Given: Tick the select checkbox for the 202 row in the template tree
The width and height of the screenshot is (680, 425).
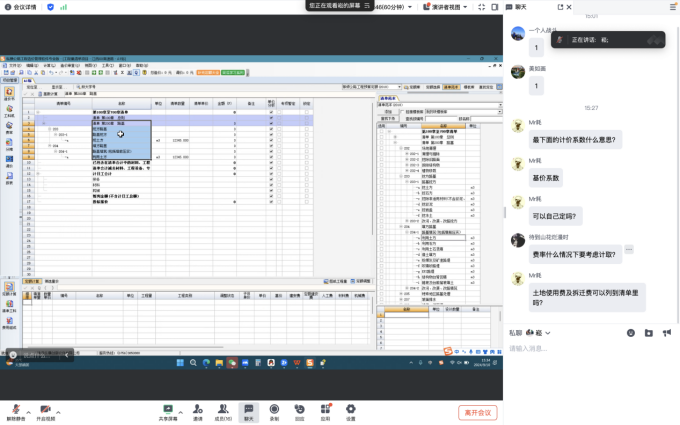Looking at the screenshot, I should (x=382, y=148).
